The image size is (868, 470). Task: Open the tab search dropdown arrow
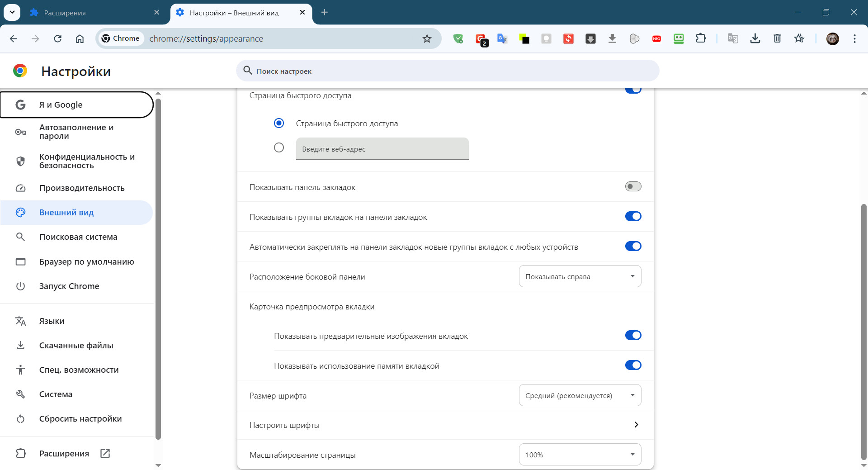point(12,12)
